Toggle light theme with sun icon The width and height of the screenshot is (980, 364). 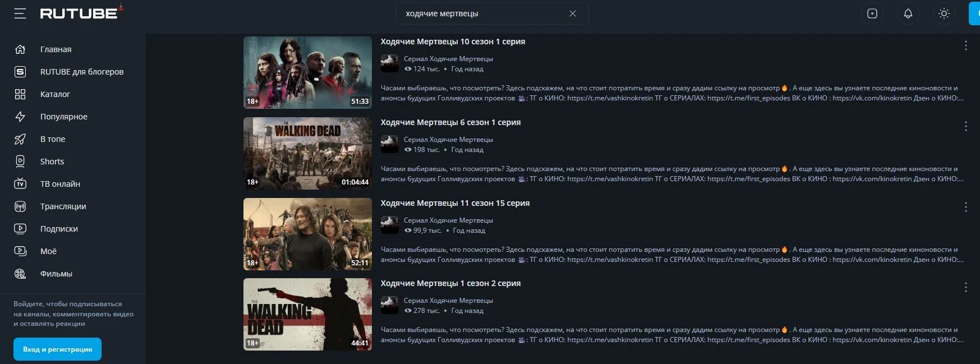(x=944, y=13)
